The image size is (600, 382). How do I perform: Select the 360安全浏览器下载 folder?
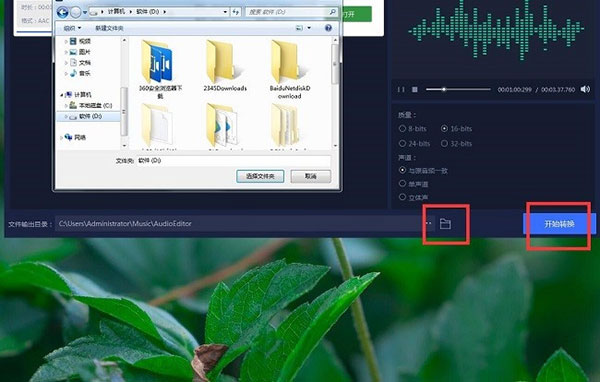coord(160,70)
